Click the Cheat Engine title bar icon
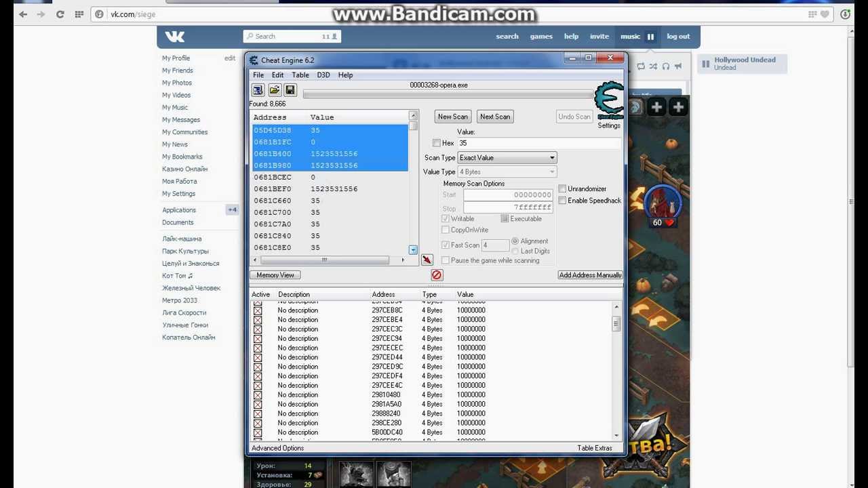 (254, 60)
